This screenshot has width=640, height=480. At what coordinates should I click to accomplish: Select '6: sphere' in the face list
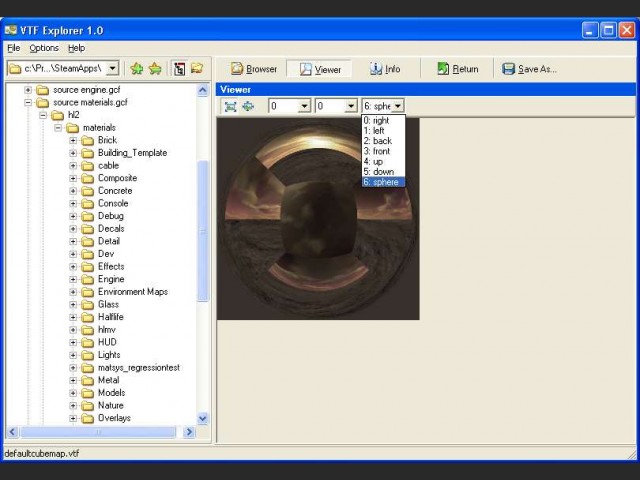(383, 182)
